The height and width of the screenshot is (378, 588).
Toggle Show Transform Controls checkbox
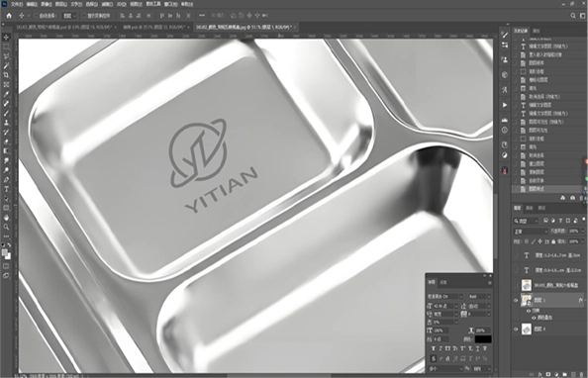pos(84,16)
